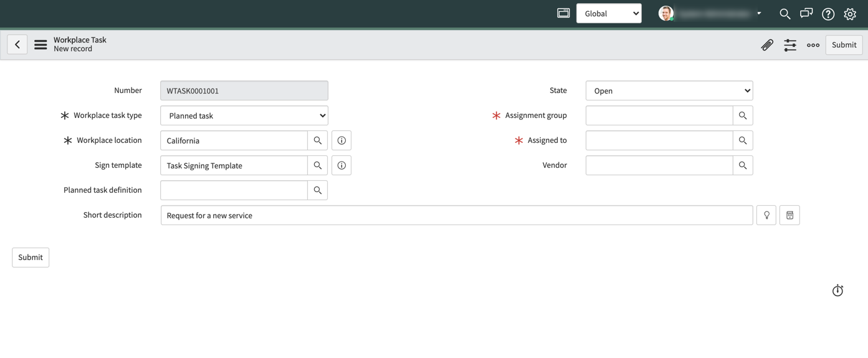868x358 pixels.
Task: Open the personalize form sliders icon
Action: click(790, 45)
